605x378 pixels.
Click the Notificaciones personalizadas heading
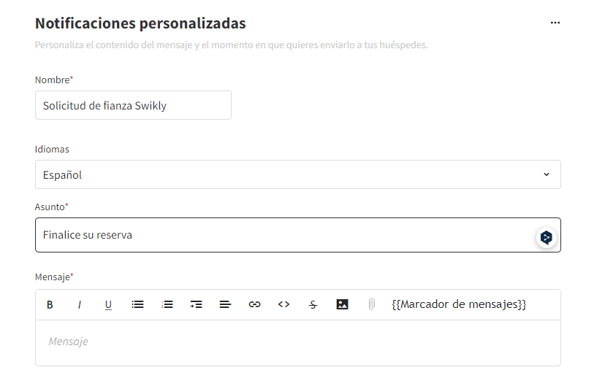coord(140,23)
